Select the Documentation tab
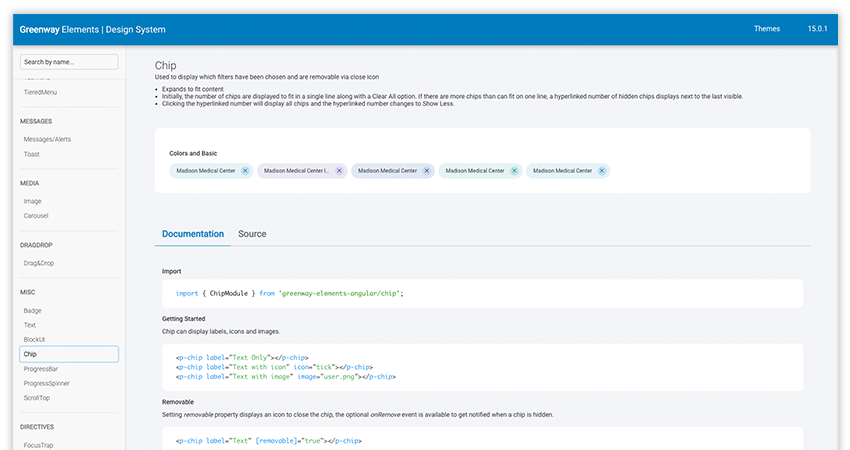This screenshot has width=850, height=450. point(193,234)
